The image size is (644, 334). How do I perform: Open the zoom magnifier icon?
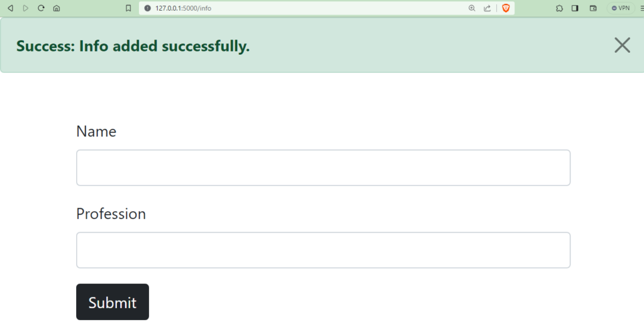[472, 8]
